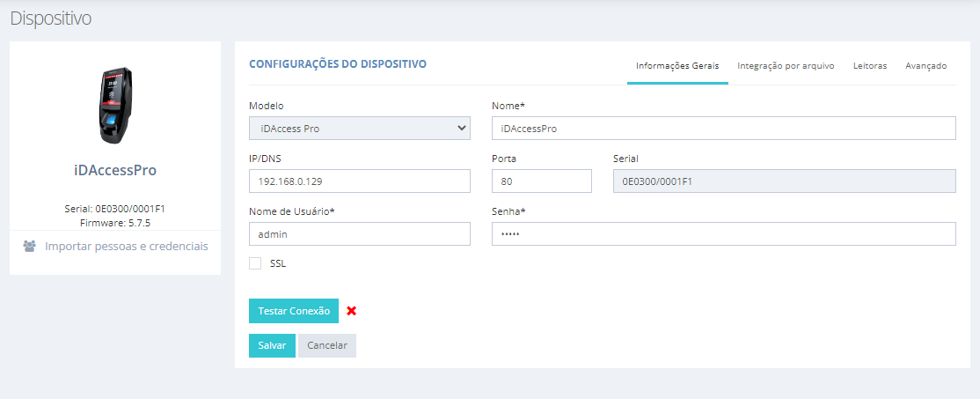Open the Modelo dropdown
The height and width of the screenshot is (399, 980).
coord(360,129)
